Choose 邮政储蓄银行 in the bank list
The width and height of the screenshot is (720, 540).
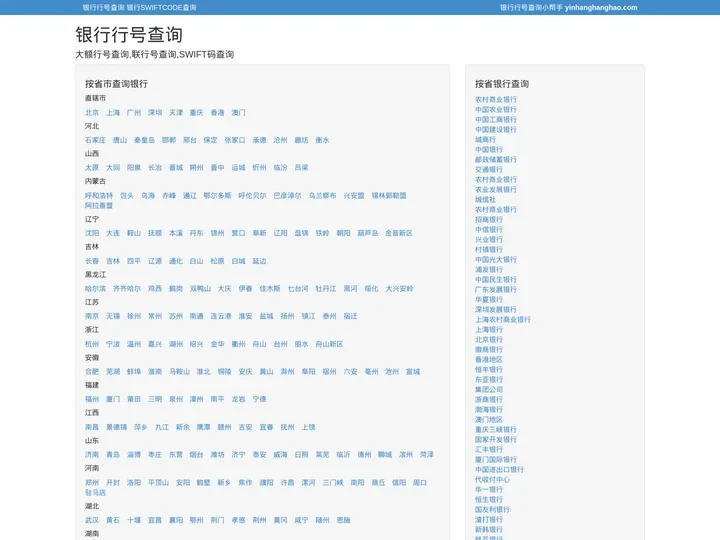click(496, 159)
